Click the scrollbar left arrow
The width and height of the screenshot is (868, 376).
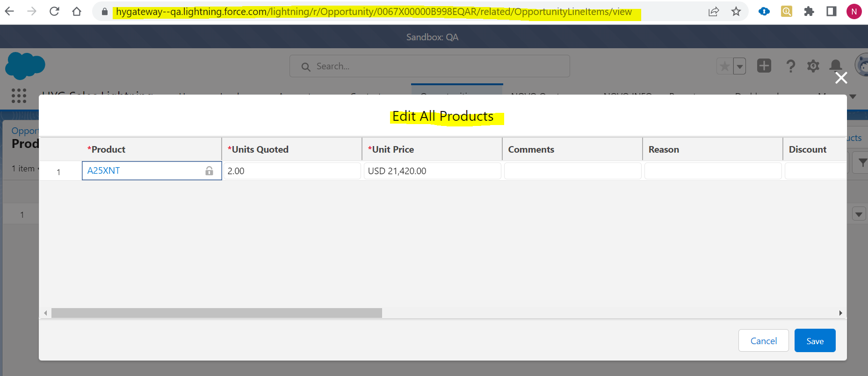click(45, 313)
